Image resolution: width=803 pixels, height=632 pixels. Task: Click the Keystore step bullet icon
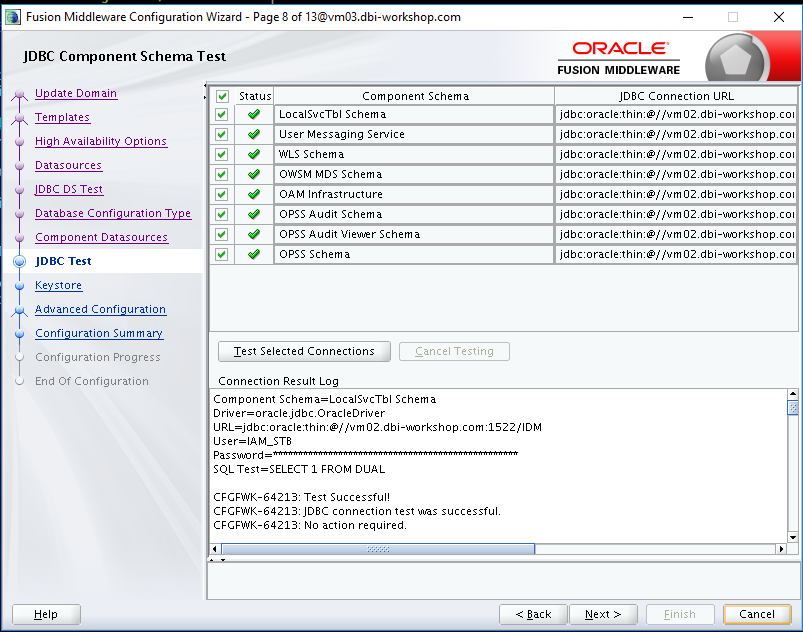pos(19,286)
